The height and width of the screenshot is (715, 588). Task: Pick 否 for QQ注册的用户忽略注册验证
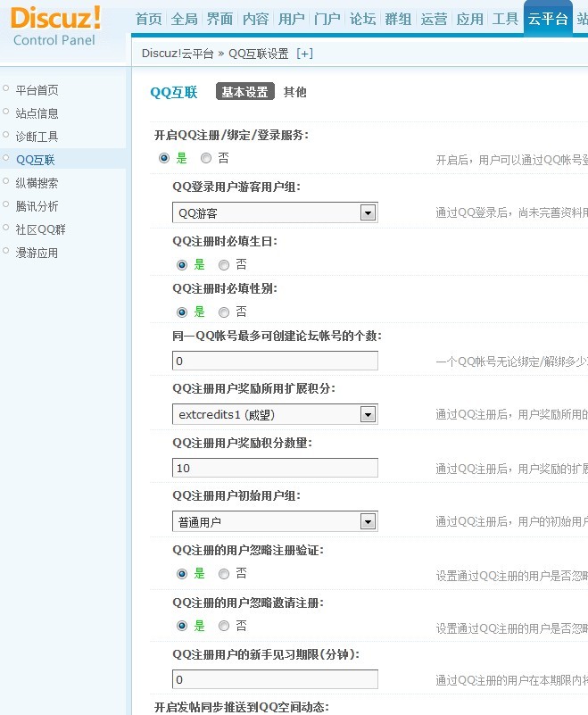click(x=224, y=574)
